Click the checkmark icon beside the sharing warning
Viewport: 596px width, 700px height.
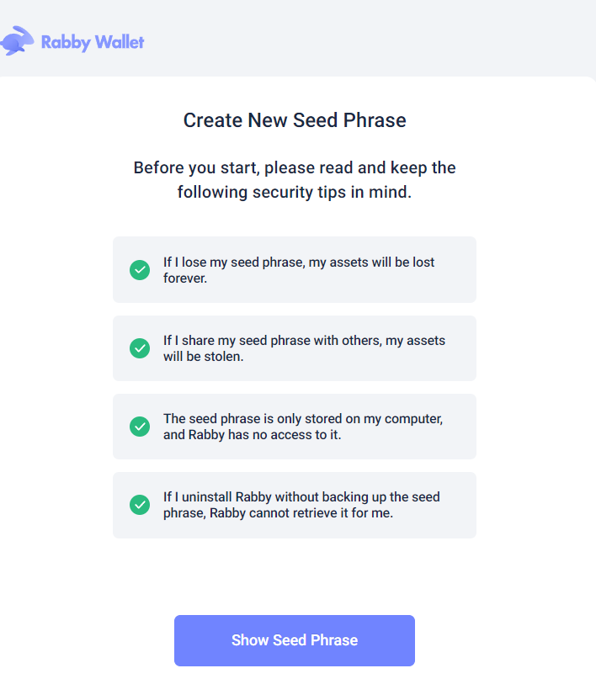click(x=140, y=348)
